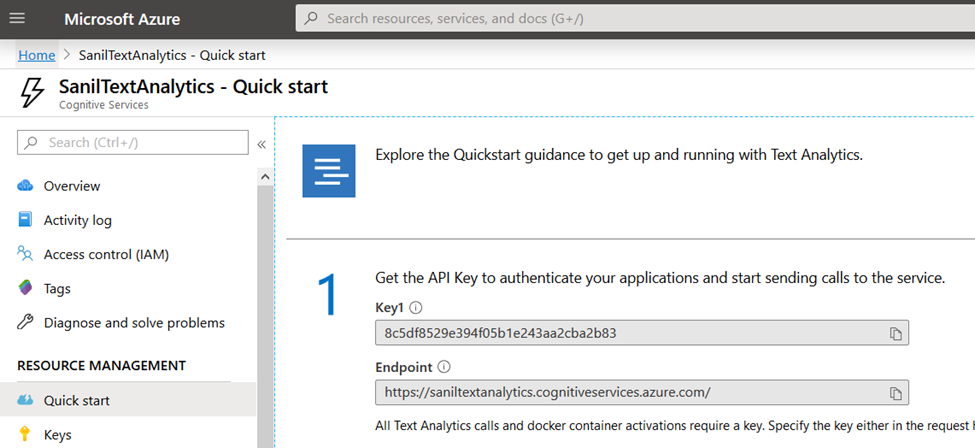Click the Overview cloud icon
Image resolution: width=975 pixels, height=448 pixels.
(x=25, y=185)
